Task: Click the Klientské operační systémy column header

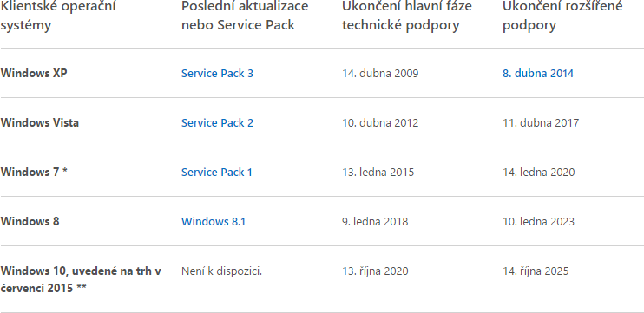Action: click(58, 16)
